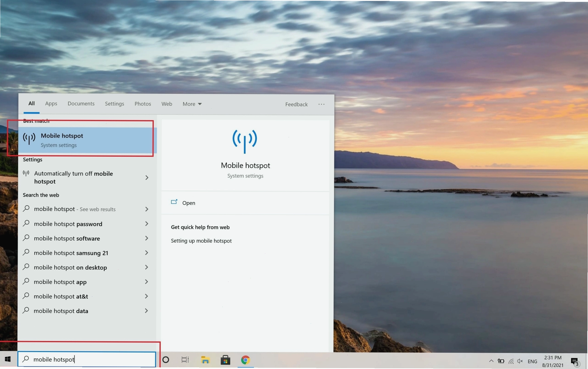Open 'Setting up mobile hotspot' help link
Image resolution: width=588 pixels, height=369 pixels.
tap(201, 241)
